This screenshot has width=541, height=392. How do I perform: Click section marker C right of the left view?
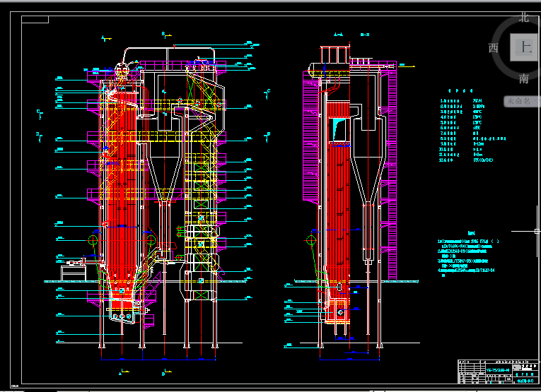click(x=268, y=92)
